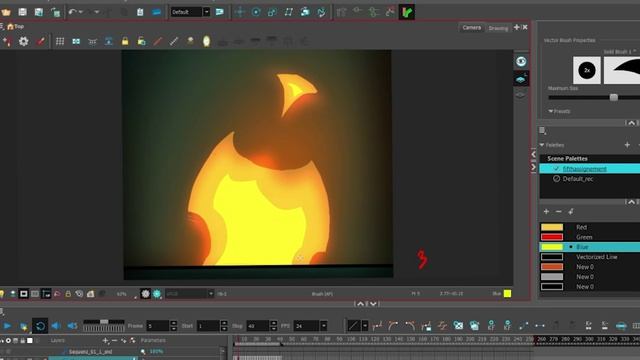
Task: Add a layer with Layers plus button
Action: point(105,340)
